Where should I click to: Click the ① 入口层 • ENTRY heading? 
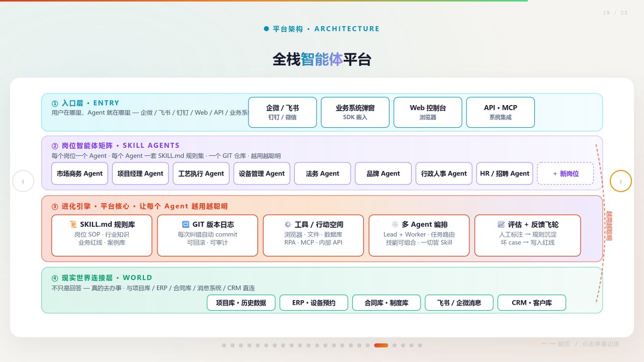point(86,103)
